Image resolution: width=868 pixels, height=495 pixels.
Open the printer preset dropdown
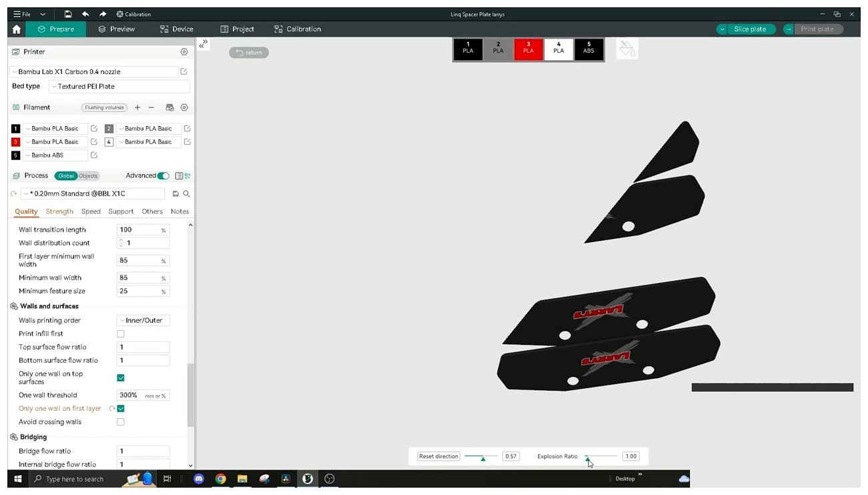pos(94,71)
